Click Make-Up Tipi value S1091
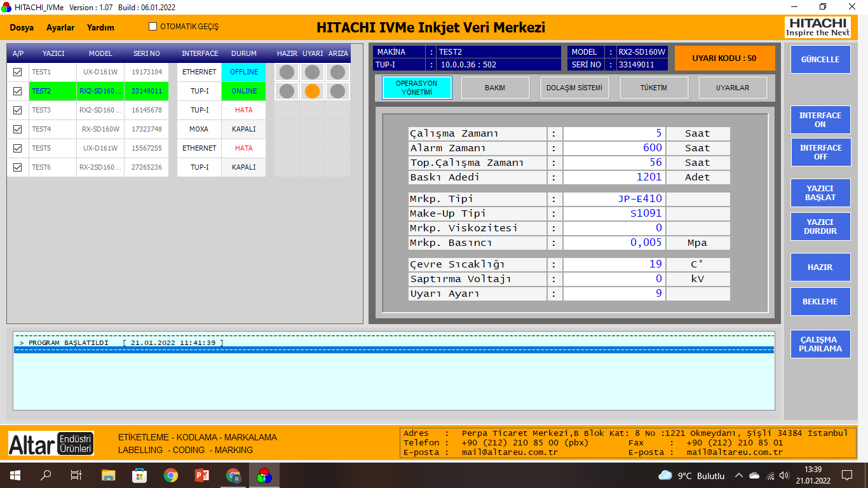 point(614,213)
